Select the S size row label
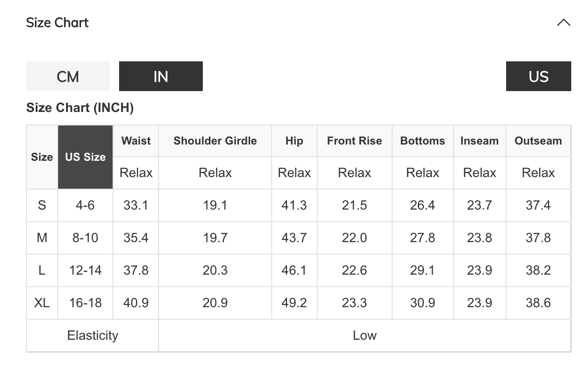Image resolution: width=588 pixels, height=369 pixels. [x=42, y=205]
